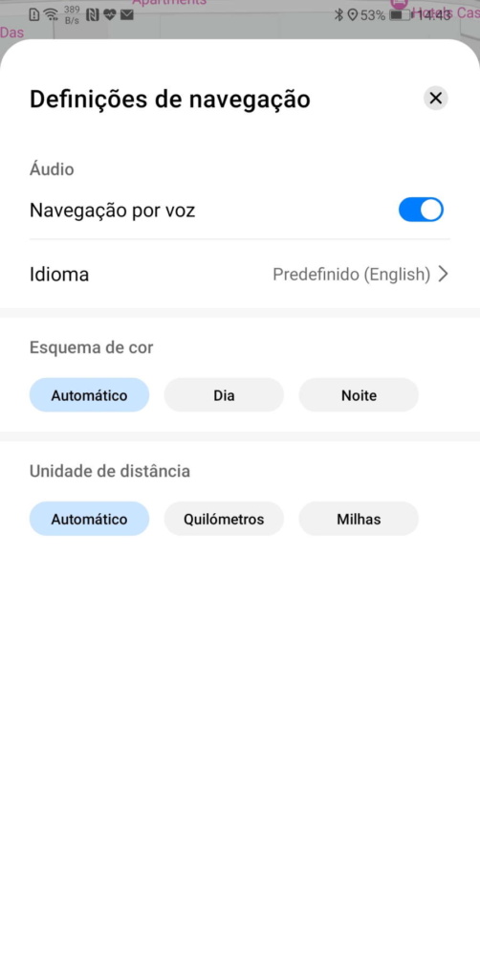This screenshot has width=480, height=980.
Task: Tap the mail notification icon
Action: tap(127, 15)
